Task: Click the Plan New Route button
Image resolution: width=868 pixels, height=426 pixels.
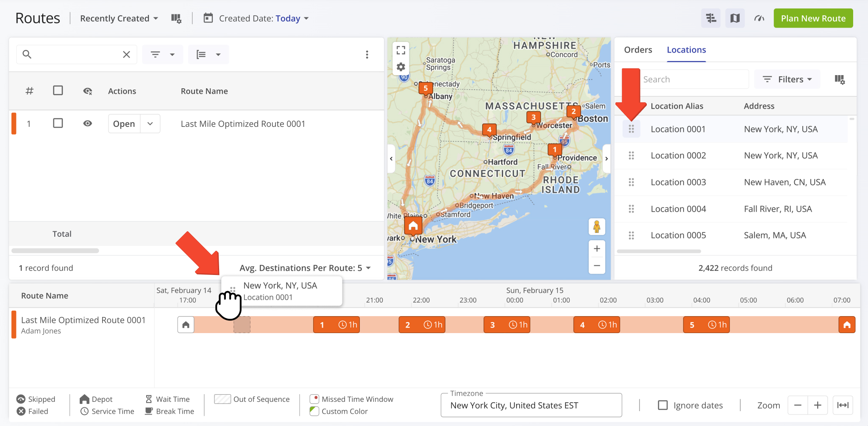Action: tap(812, 18)
